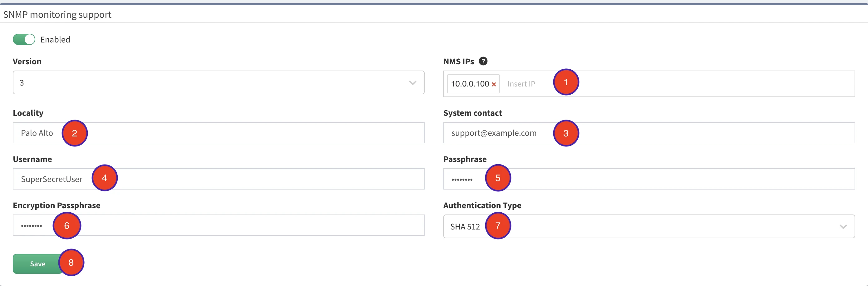Click red annotation marker number 5
Image resolution: width=868 pixels, height=286 pixels.
pos(498,178)
